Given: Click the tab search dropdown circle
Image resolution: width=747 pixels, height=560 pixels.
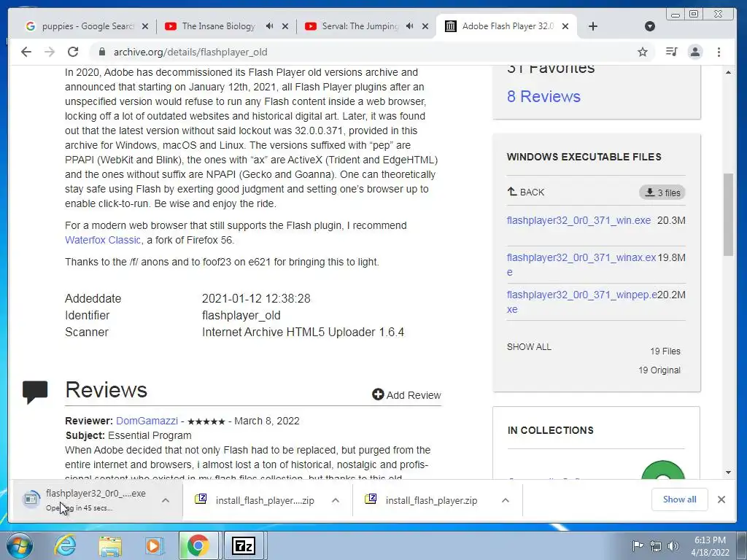Looking at the screenshot, I should 650,26.
